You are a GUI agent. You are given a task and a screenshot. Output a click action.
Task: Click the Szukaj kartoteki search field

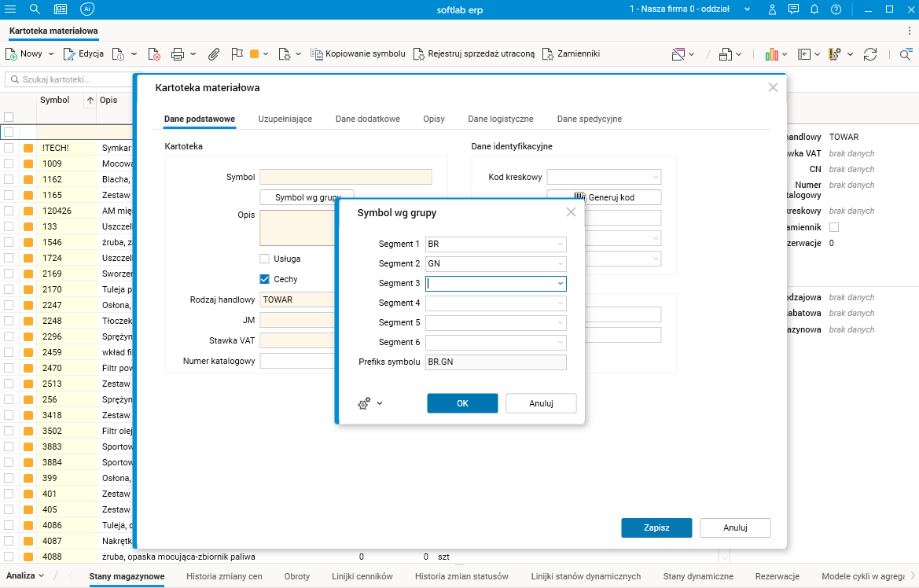click(x=71, y=79)
